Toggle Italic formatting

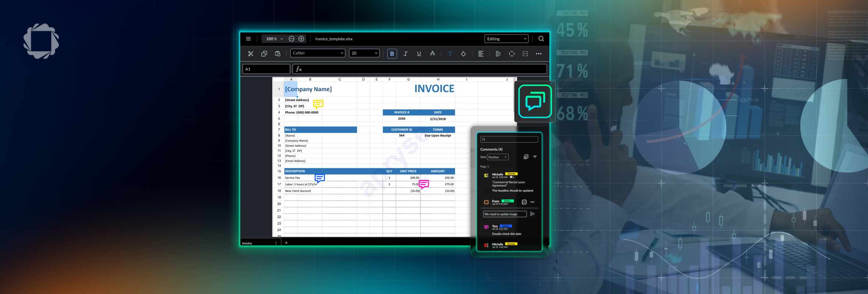click(405, 54)
